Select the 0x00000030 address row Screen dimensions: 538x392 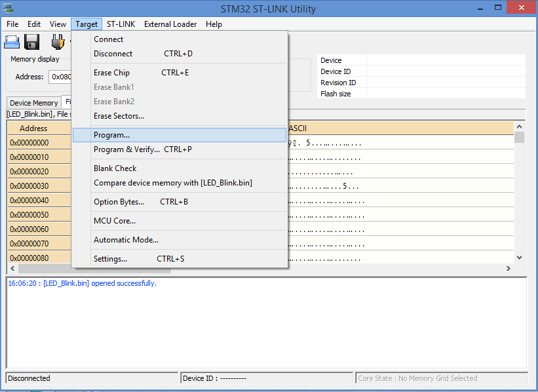(39, 186)
